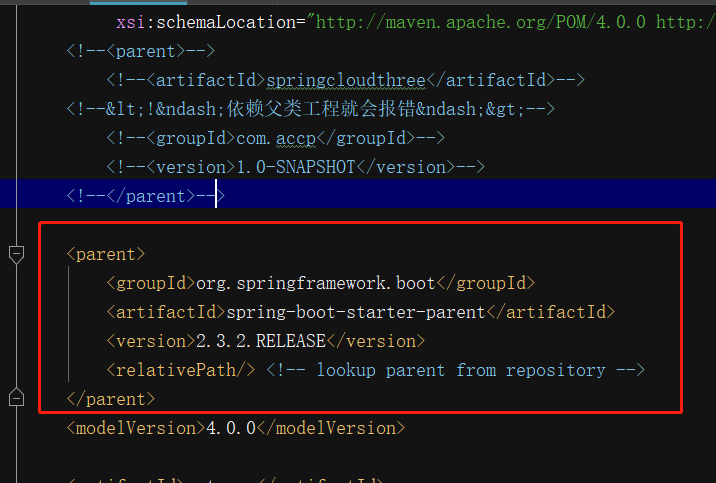Click the org.springframework.boot groupId value
716x483 pixels.
316,283
